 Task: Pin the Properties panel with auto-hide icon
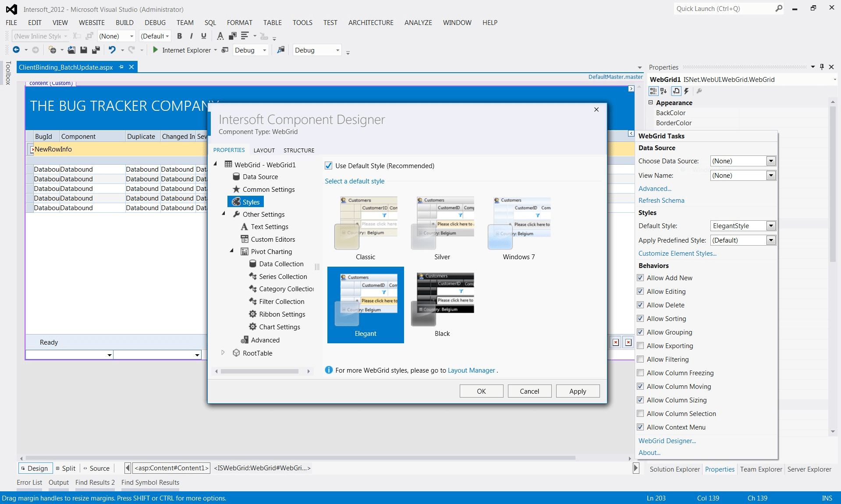click(x=822, y=67)
